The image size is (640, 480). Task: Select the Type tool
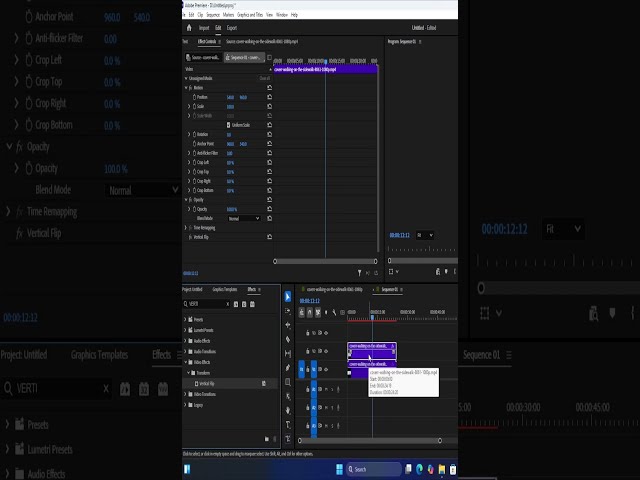click(287, 424)
